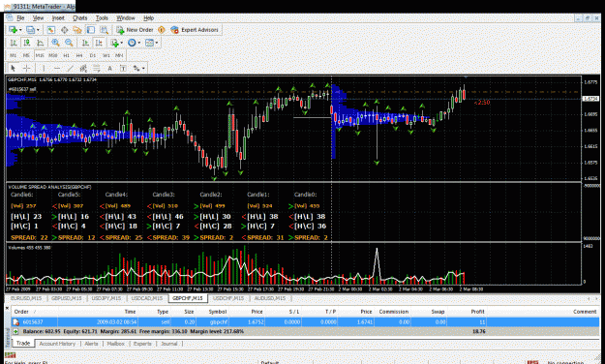Toggle chart Auto Scroll

pos(85,43)
